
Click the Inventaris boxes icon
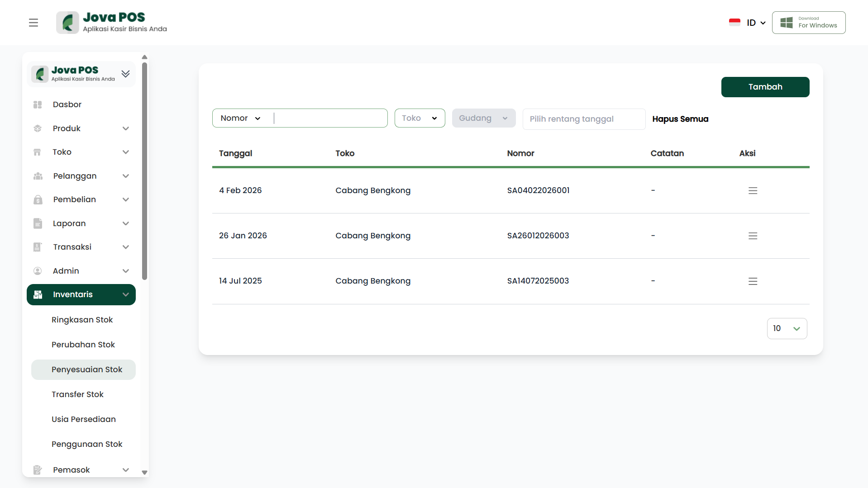(38, 294)
